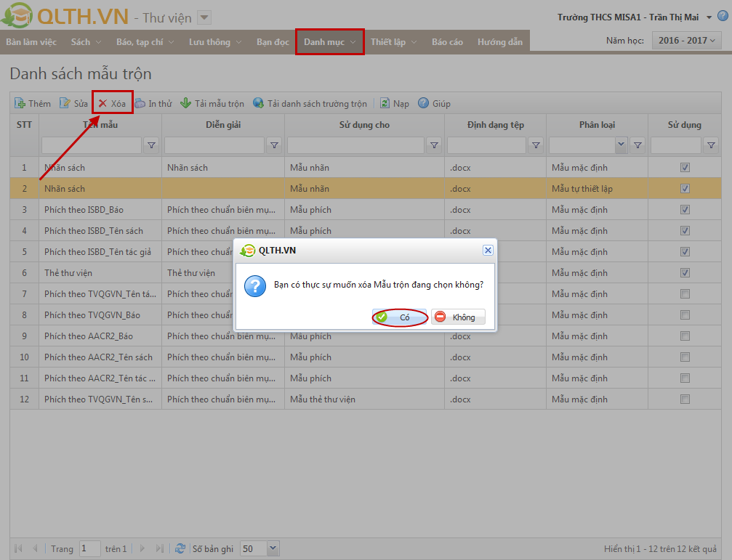Open the Số bản ghi page size dropdown
This screenshot has height=560, width=732.
273,548
